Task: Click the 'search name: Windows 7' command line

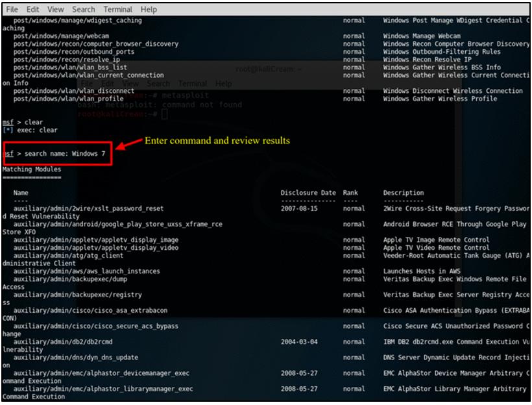Action: pos(57,154)
